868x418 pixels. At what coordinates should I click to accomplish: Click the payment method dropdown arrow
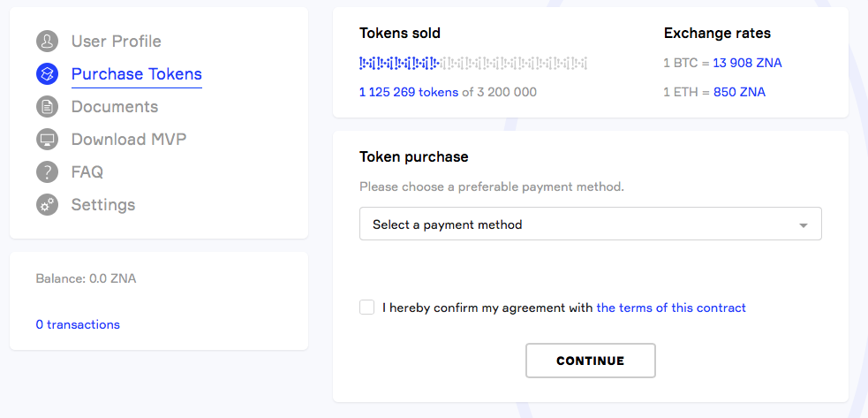pos(804,225)
